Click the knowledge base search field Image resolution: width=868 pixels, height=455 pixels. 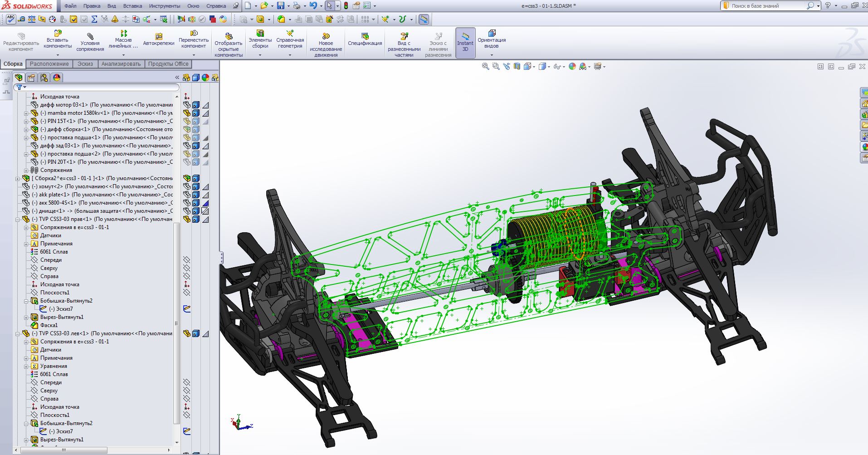[x=767, y=6]
